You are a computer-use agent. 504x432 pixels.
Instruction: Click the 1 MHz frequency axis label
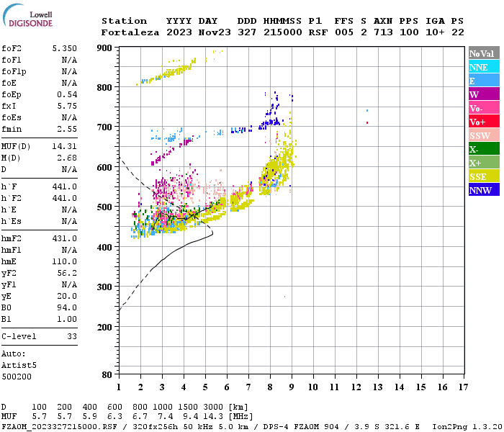119,387
